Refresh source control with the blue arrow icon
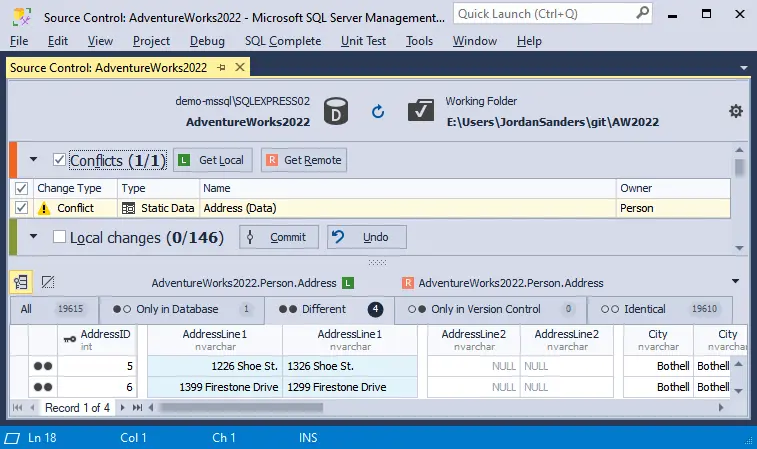757x449 pixels. pyautogui.click(x=378, y=112)
